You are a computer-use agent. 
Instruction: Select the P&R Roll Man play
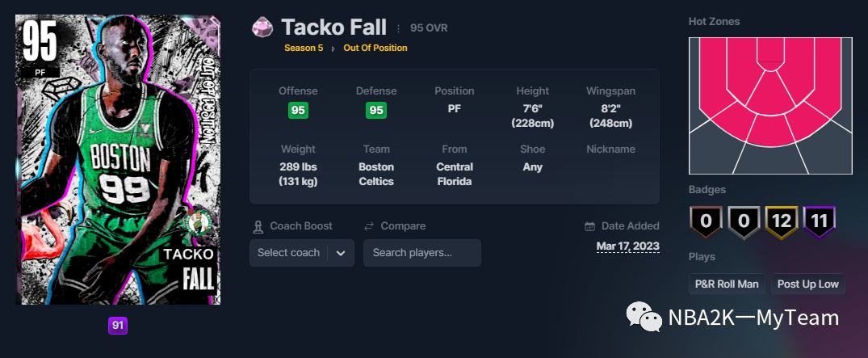pos(727,284)
